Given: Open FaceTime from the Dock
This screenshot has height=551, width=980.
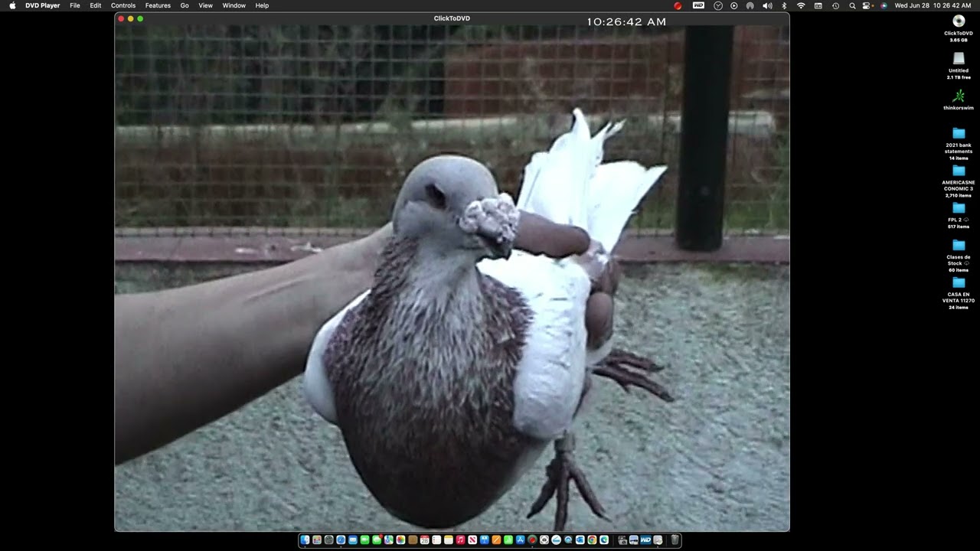Looking at the screenshot, I should (x=364, y=540).
